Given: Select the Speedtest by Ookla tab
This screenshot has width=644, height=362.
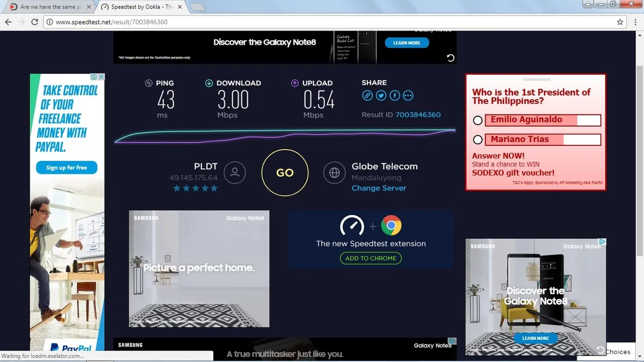Looking at the screenshot, I should (x=142, y=7).
